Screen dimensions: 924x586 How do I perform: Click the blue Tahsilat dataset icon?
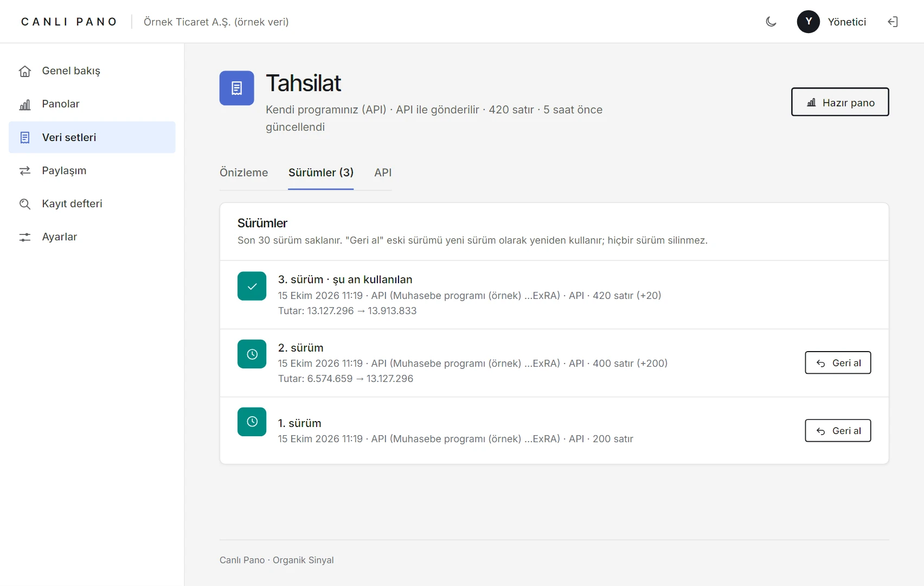click(x=236, y=88)
